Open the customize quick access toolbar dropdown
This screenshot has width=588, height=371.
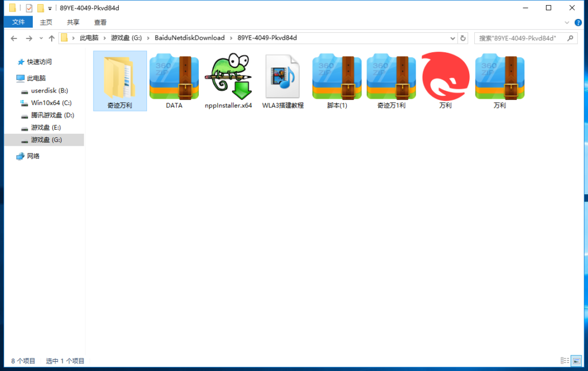tap(50, 8)
